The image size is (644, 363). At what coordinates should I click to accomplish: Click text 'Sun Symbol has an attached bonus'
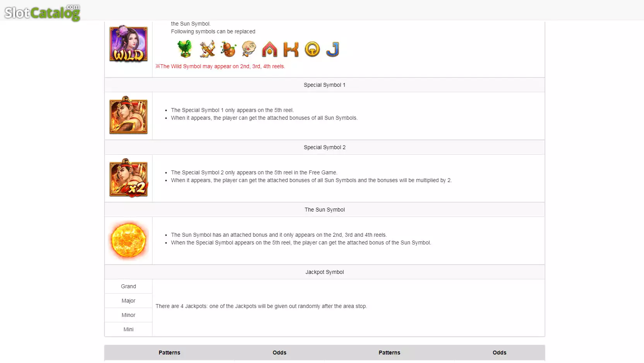click(279, 235)
